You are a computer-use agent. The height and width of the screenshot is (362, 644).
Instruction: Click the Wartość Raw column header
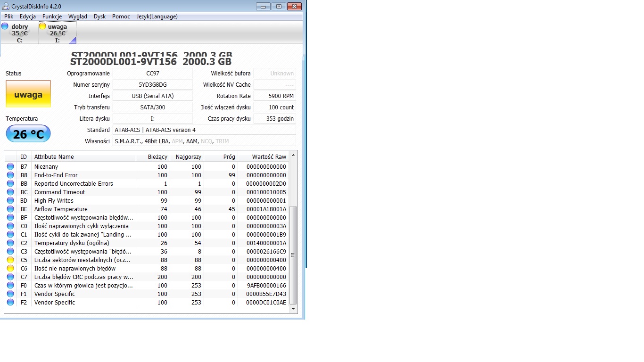tap(263, 156)
